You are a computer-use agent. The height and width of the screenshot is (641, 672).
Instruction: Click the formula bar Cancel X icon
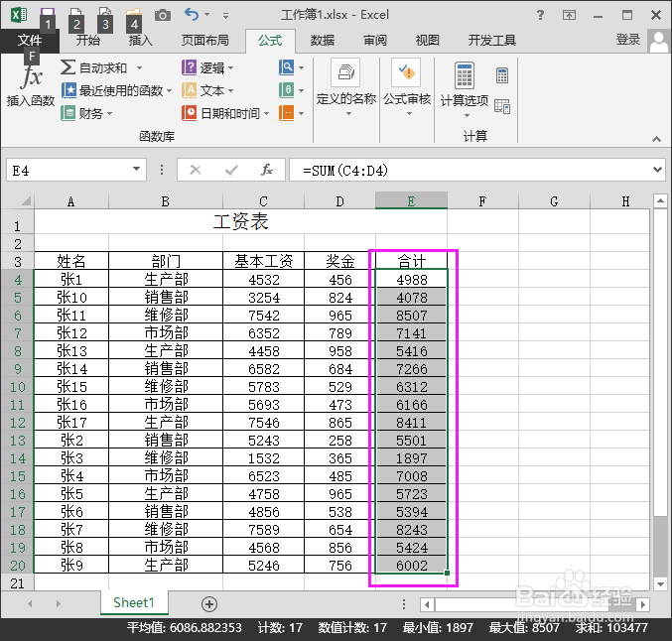point(196,170)
